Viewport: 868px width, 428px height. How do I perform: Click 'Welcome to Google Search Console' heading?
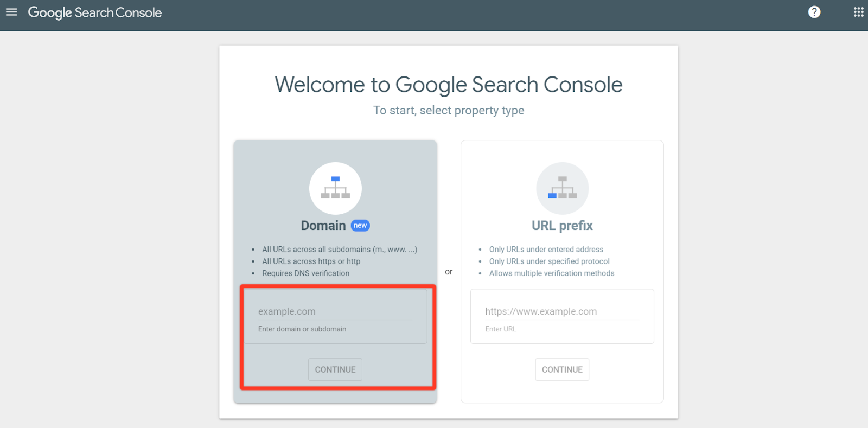(x=449, y=85)
